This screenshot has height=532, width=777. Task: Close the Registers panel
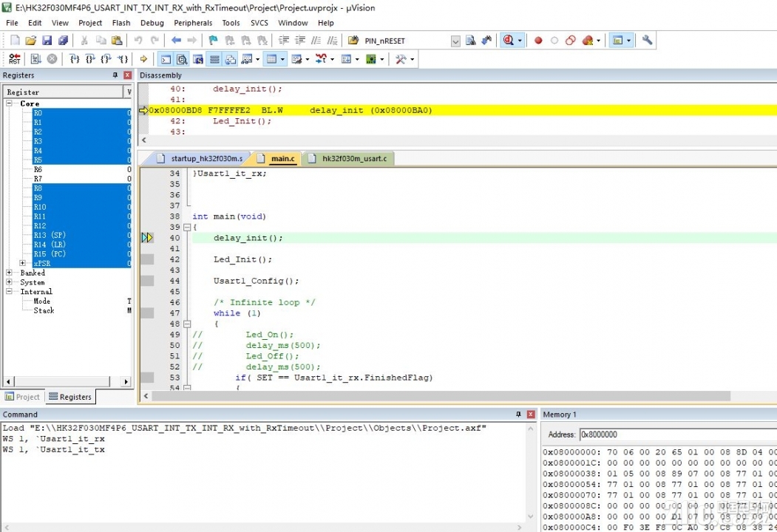tap(127, 75)
